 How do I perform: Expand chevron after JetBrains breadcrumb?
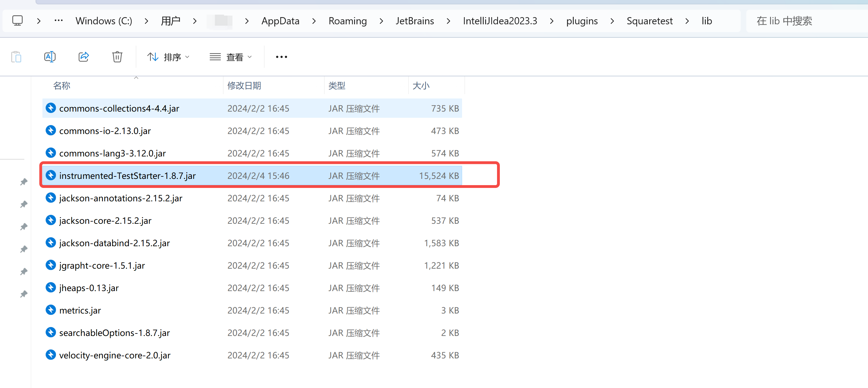click(448, 21)
